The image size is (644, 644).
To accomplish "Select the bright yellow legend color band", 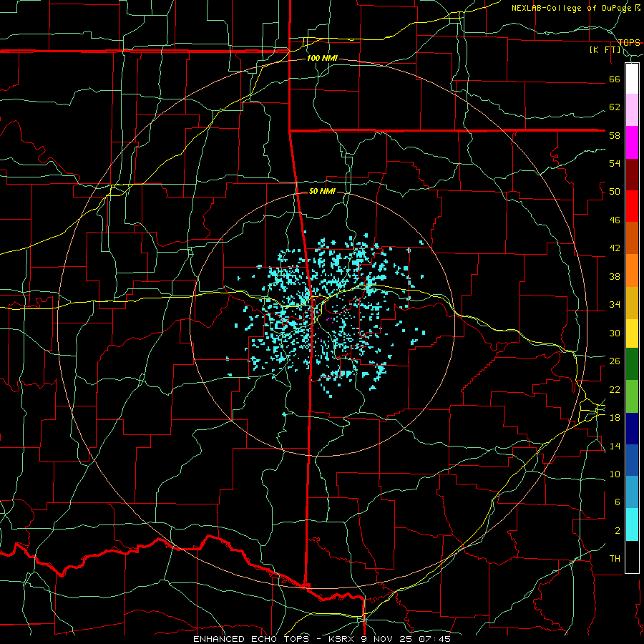I will click(632, 333).
